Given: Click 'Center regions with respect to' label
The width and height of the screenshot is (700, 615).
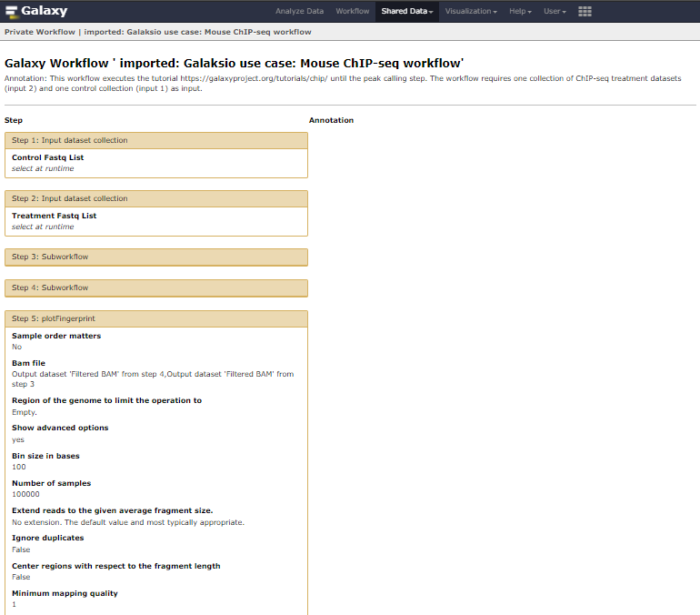Looking at the screenshot, I should pos(116,566).
